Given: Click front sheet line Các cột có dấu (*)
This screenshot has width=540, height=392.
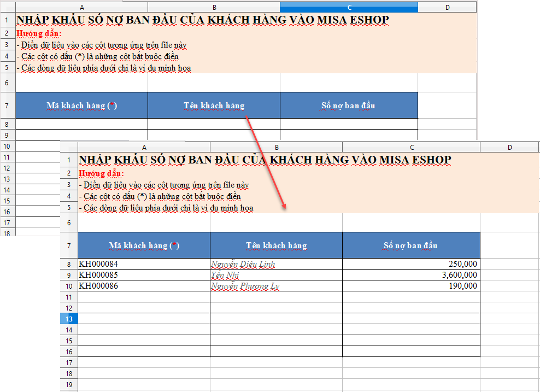Looking at the screenshot, I should coord(160,196).
